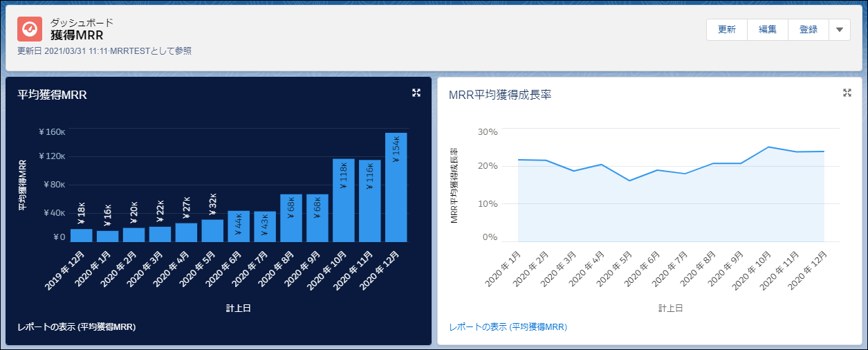868x350 pixels.
Task: Open report link under MRR平均獲得成長率 chart
Action: (x=508, y=326)
